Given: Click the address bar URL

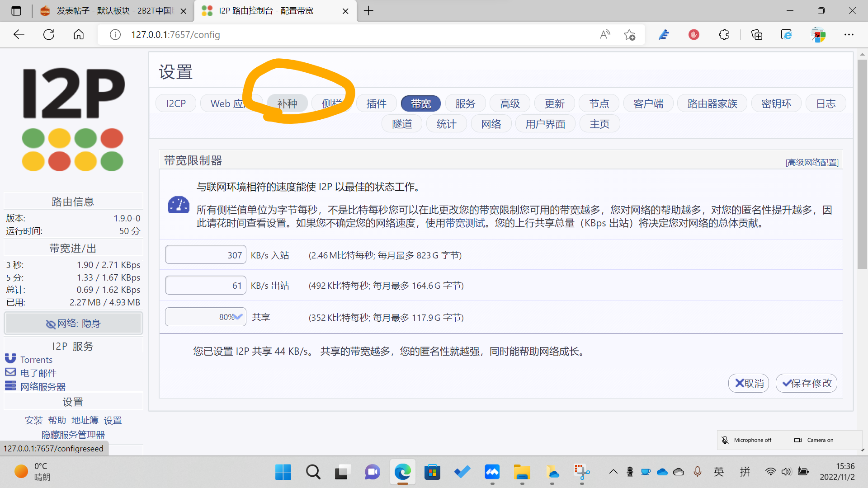Looking at the screenshot, I should point(175,35).
